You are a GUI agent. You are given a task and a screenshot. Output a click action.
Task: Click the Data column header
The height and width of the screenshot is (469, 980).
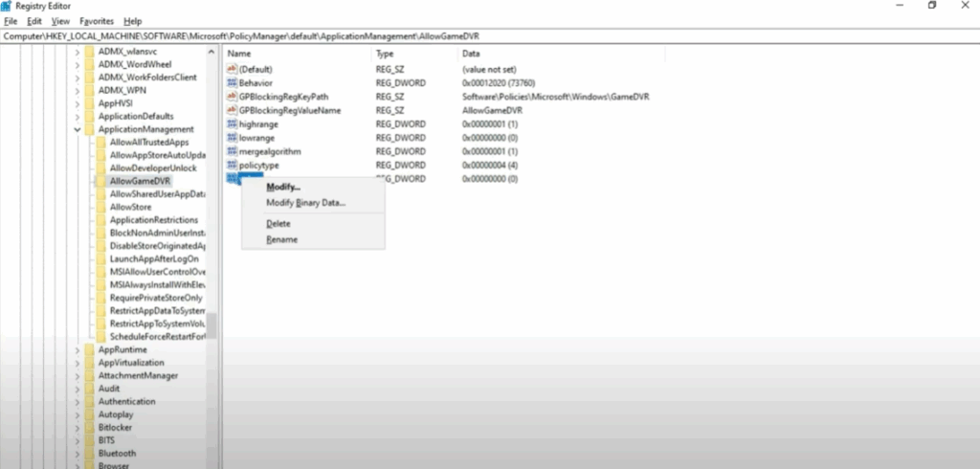click(x=470, y=54)
